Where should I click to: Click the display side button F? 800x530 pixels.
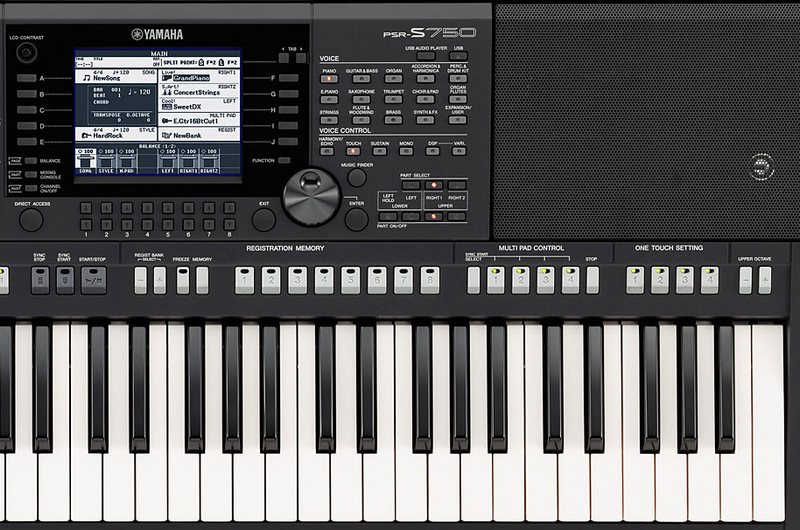[289, 78]
